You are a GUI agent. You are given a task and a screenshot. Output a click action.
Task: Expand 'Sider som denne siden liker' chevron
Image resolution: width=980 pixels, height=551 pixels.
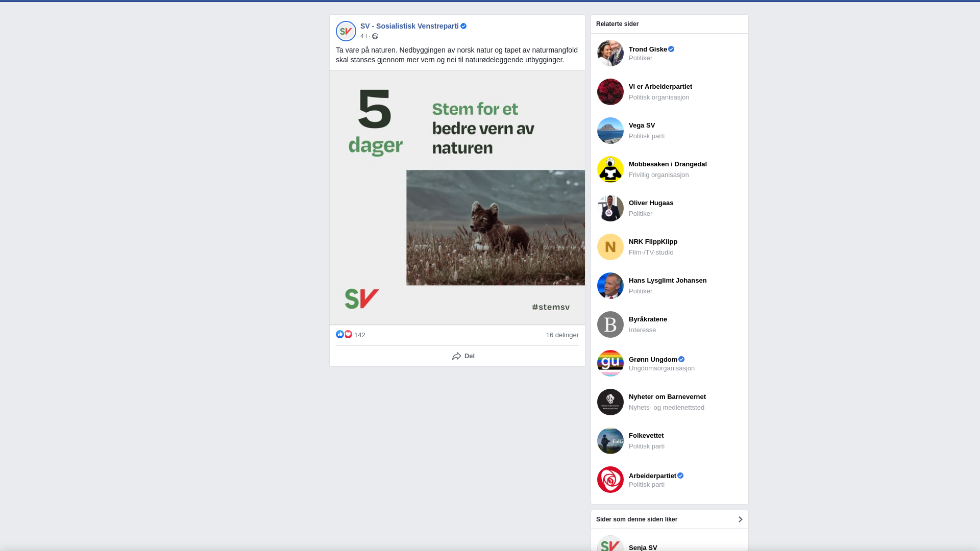pyautogui.click(x=740, y=519)
